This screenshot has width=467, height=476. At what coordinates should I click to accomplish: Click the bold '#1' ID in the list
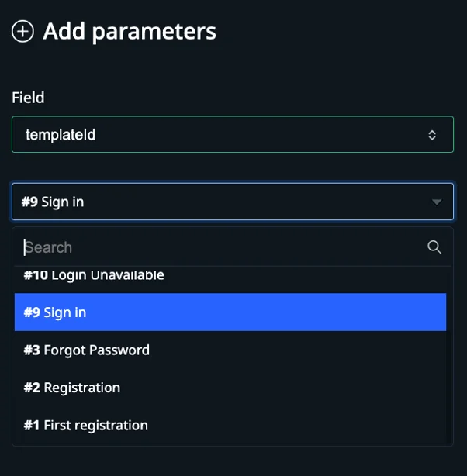click(32, 425)
